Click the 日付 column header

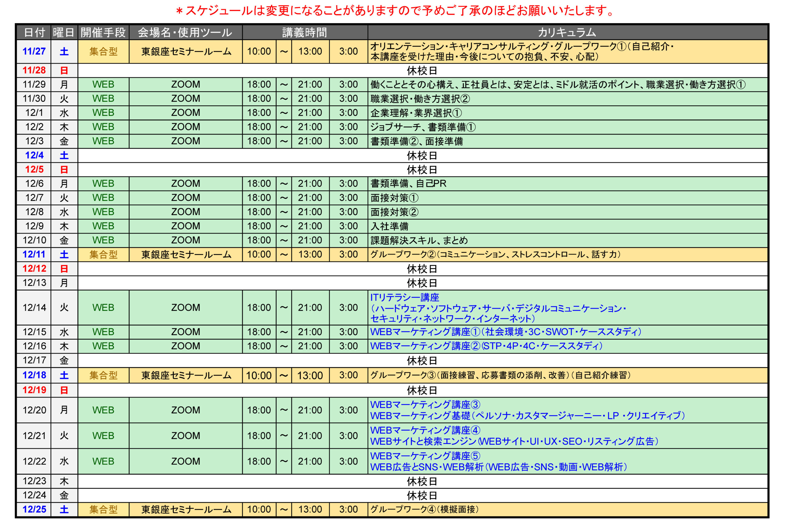(34, 33)
